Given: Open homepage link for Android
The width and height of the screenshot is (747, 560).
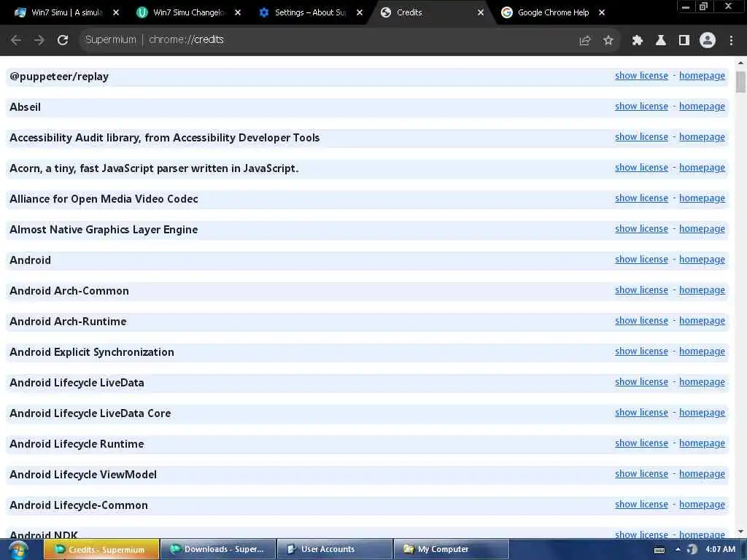Looking at the screenshot, I should click(702, 260).
